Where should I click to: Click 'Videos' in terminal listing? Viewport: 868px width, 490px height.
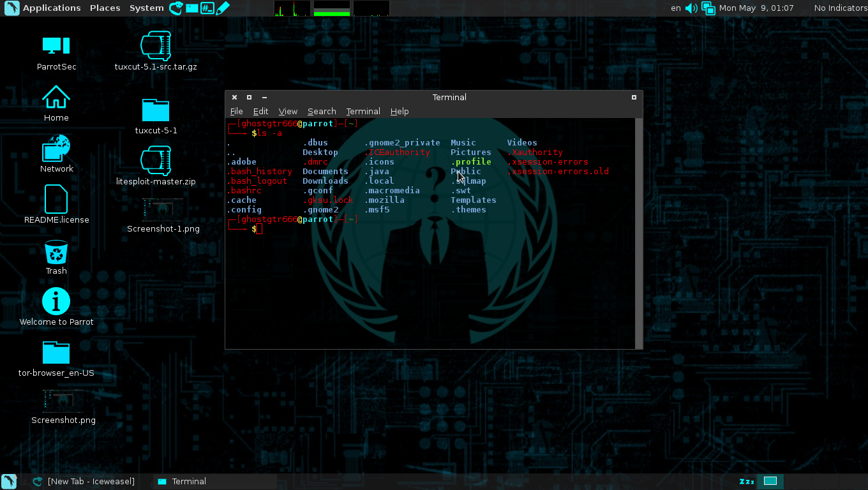point(522,143)
